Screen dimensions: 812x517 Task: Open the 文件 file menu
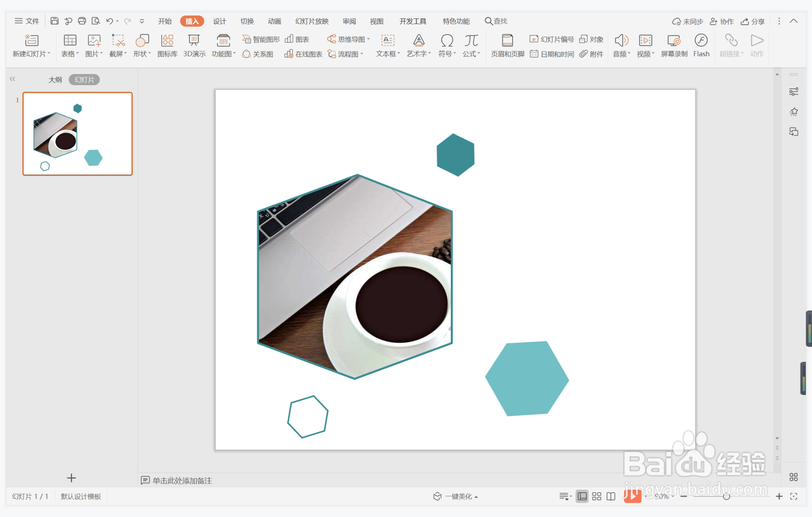click(x=27, y=21)
